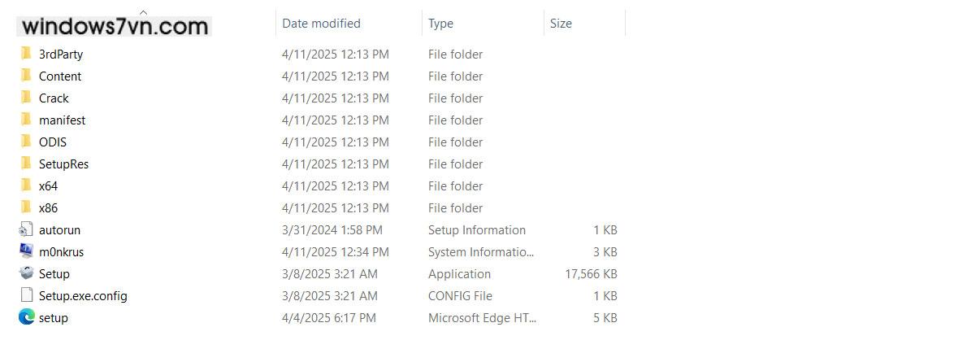Select the x86 folder name

[x=48, y=208]
